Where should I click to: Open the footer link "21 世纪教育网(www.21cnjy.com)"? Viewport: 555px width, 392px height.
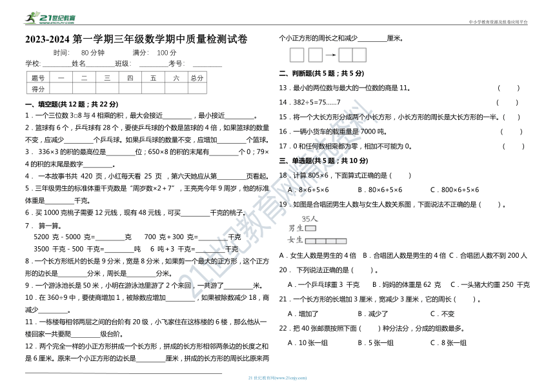pos(277,378)
